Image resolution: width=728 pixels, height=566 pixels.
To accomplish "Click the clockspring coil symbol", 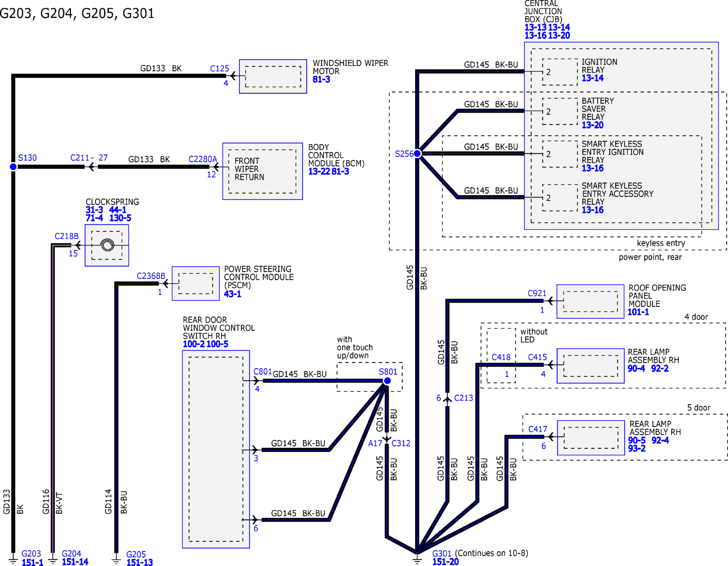I will click(x=107, y=245).
